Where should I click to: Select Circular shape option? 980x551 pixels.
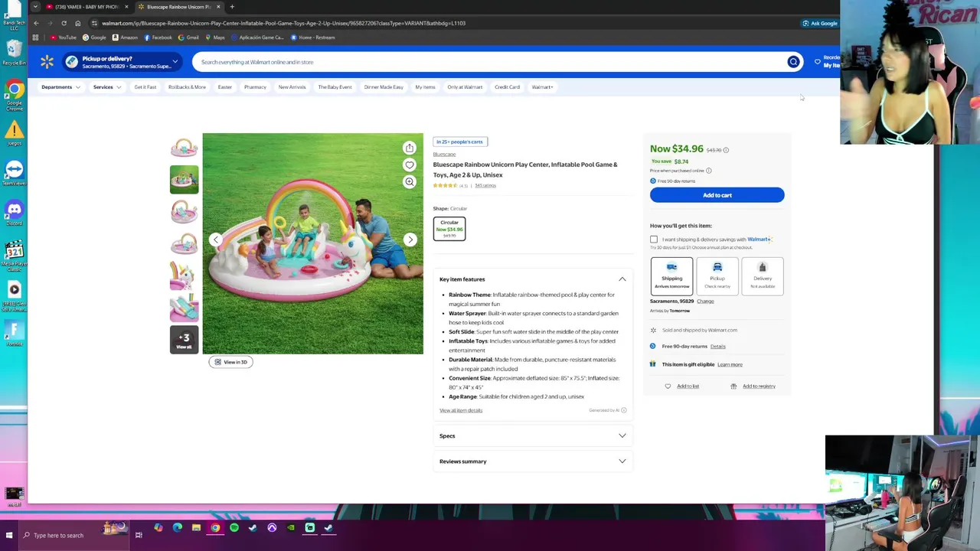[449, 229]
